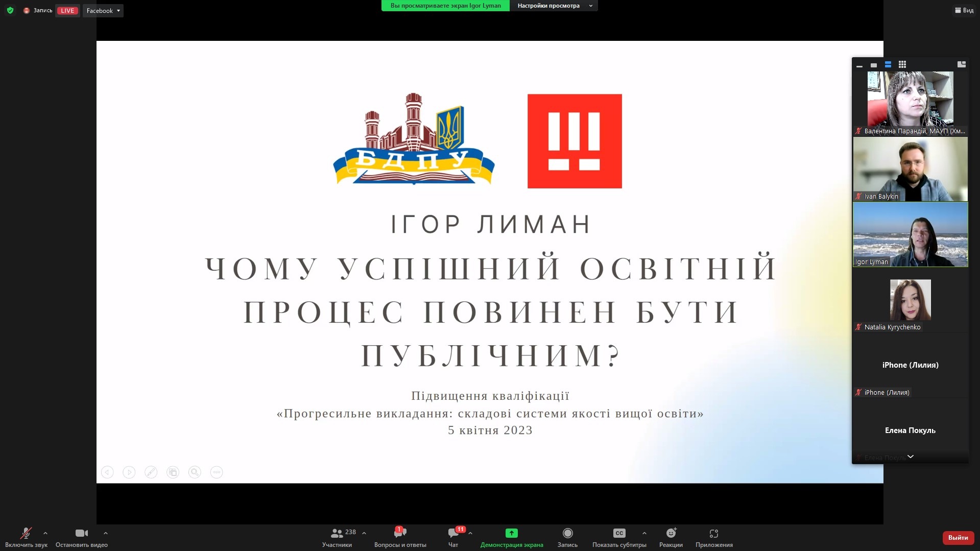
Task: Click the Підвищення кваліфікації subtitle text
Action: click(490, 396)
